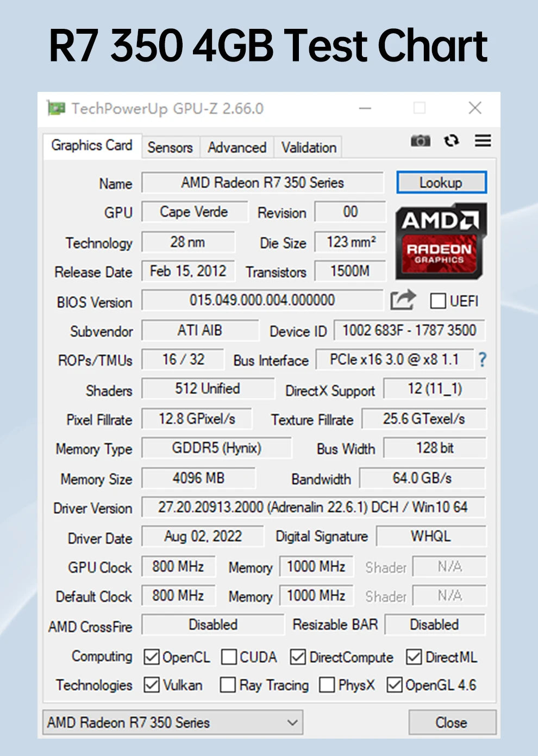Open the hamburger menu icon
Viewport: 538px width, 756px height.
481,141
